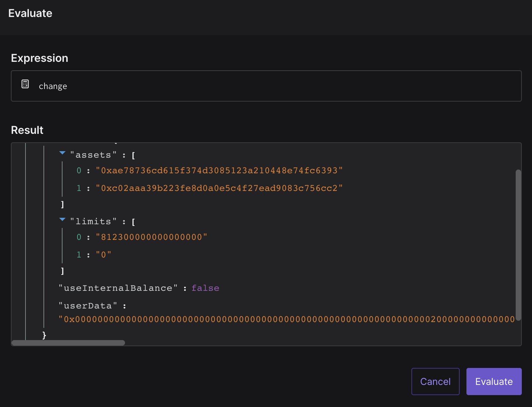532x407 pixels.
Task: Click the closing brace of the result object
Action: [x=44, y=335]
